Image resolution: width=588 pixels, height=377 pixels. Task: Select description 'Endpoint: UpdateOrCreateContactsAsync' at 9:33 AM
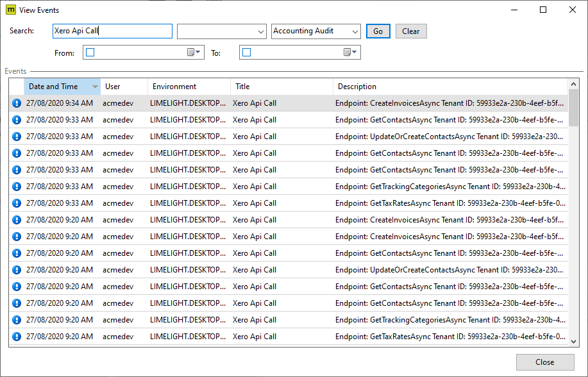pyautogui.click(x=449, y=137)
